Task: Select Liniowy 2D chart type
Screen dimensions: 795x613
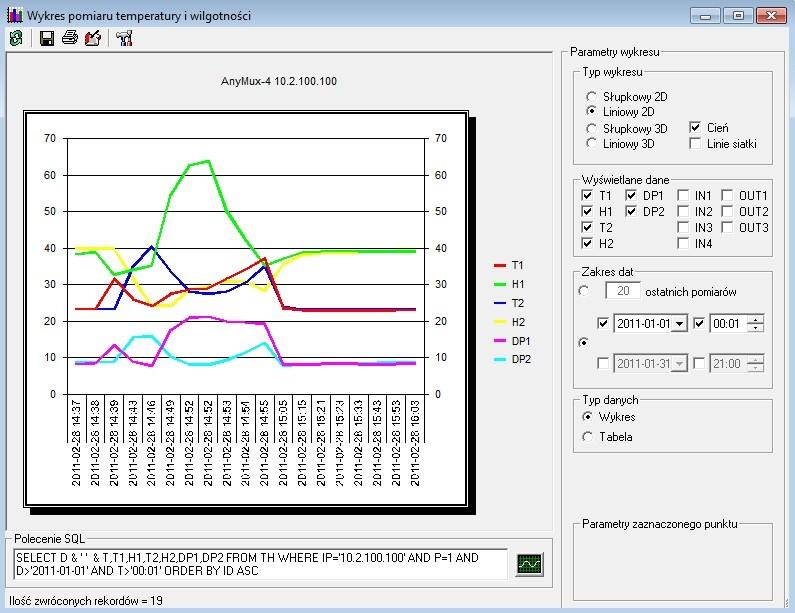Action: [x=591, y=111]
